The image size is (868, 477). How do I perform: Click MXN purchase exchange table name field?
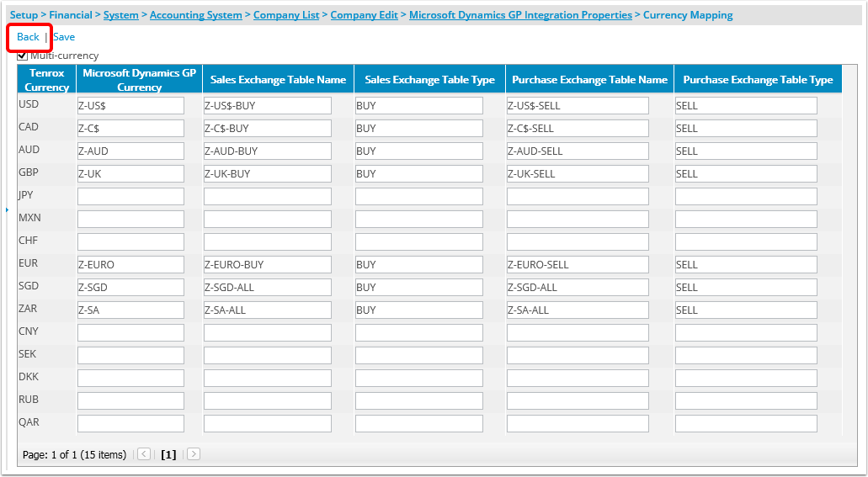pyautogui.click(x=578, y=219)
